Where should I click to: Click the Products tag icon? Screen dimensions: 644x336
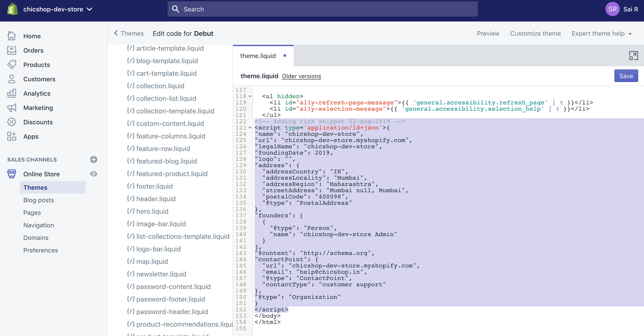pos(12,65)
